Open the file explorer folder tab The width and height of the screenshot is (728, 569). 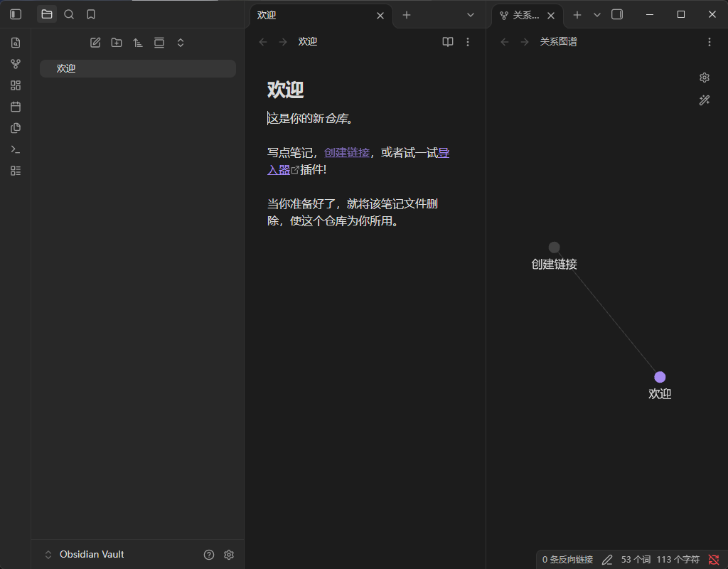(x=47, y=14)
